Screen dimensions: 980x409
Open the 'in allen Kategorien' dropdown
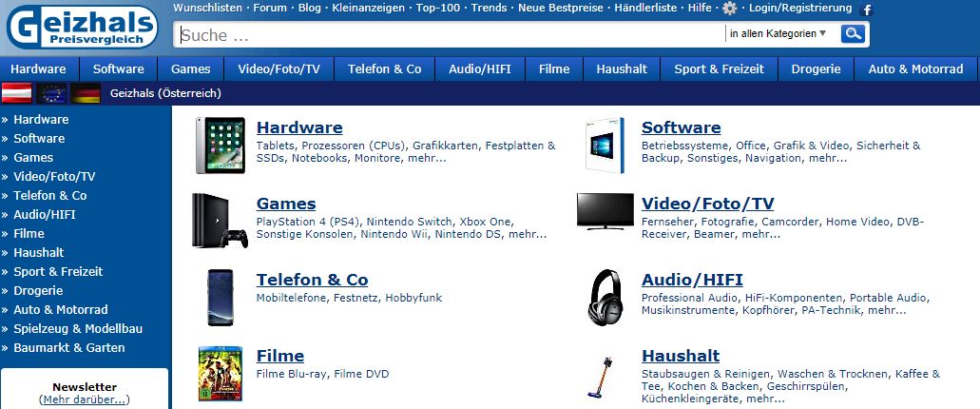[x=778, y=34]
